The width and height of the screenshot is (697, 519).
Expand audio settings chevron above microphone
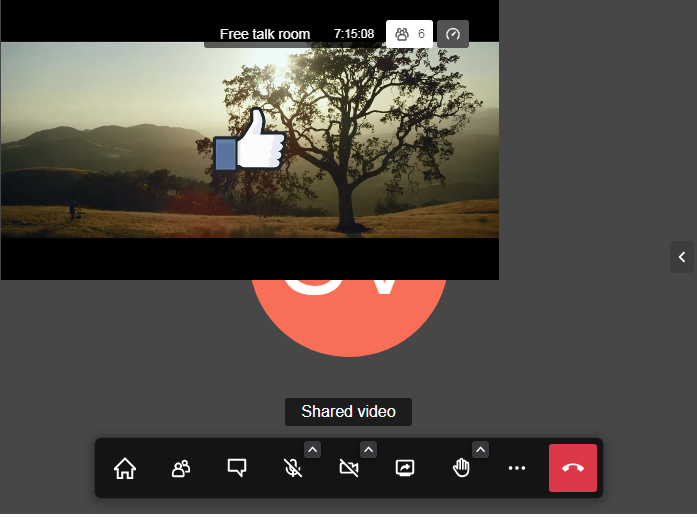pyautogui.click(x=312, y=450)
